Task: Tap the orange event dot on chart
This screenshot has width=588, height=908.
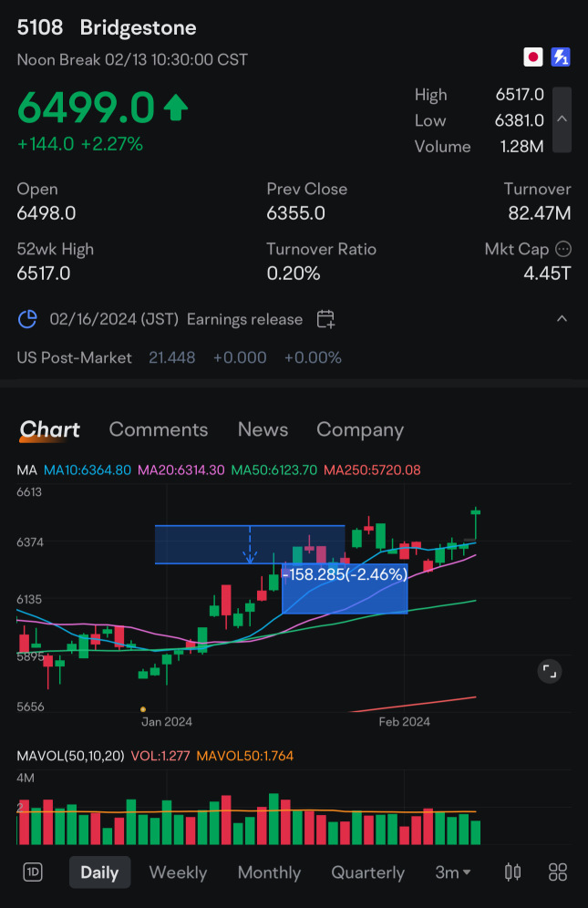Action: pos(143,708)
